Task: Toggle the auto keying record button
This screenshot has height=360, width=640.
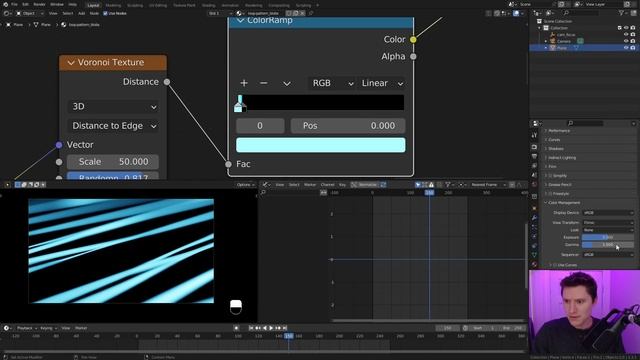Action: (x=236, y=328)
